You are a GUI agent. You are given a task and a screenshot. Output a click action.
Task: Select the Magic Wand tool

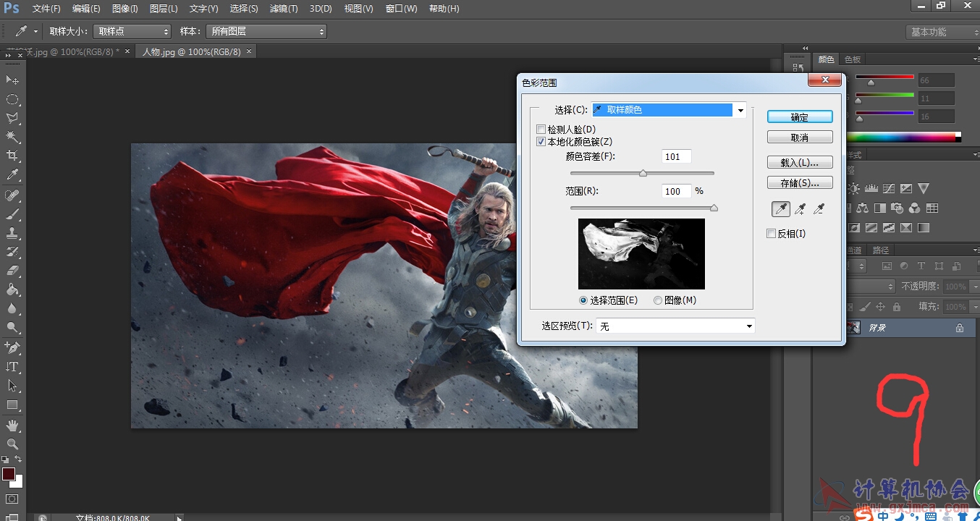(12, 137)
